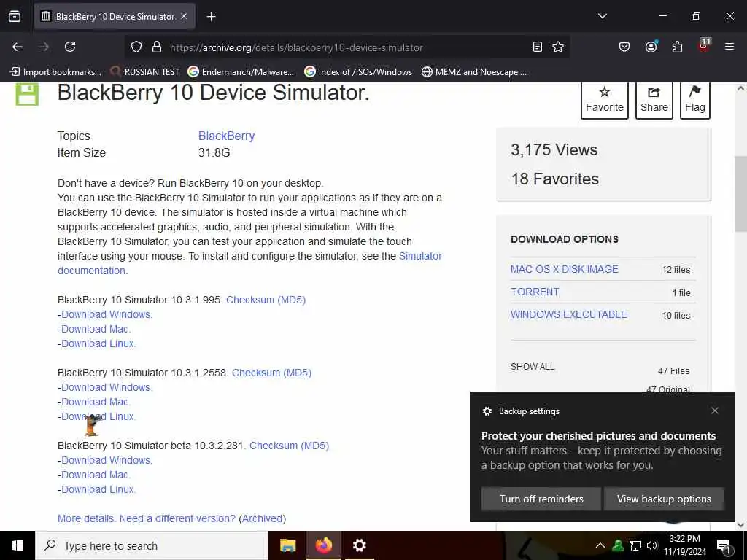The height and width of the screenshot is (560, 747).
Task: Open tracking protection shield icon
Action: pos(136,47)
